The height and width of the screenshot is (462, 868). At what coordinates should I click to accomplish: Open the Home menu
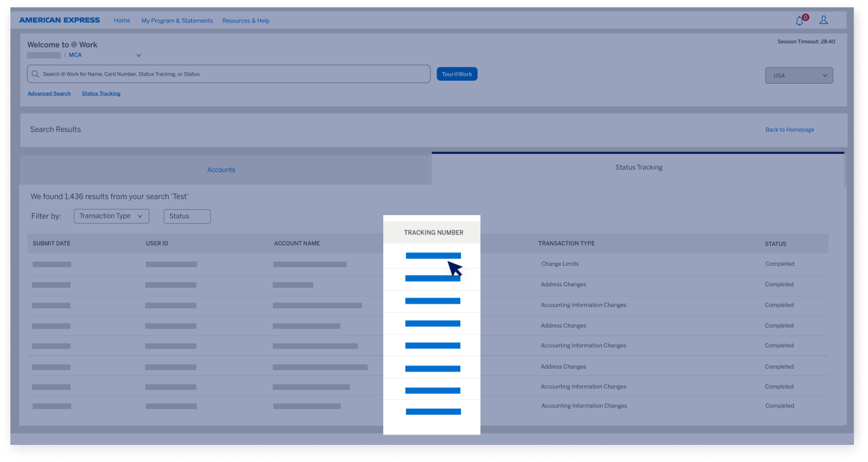[x=122, y=20]
